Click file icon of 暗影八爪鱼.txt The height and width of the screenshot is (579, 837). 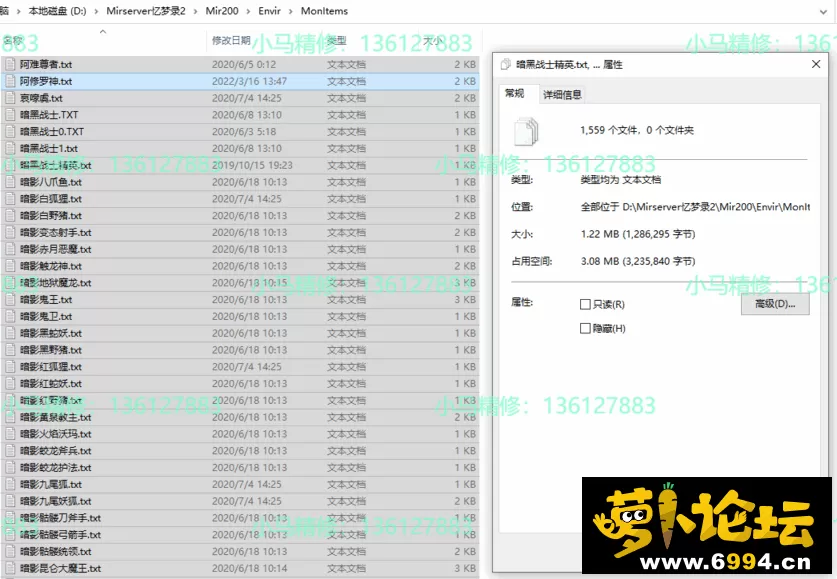10,182
